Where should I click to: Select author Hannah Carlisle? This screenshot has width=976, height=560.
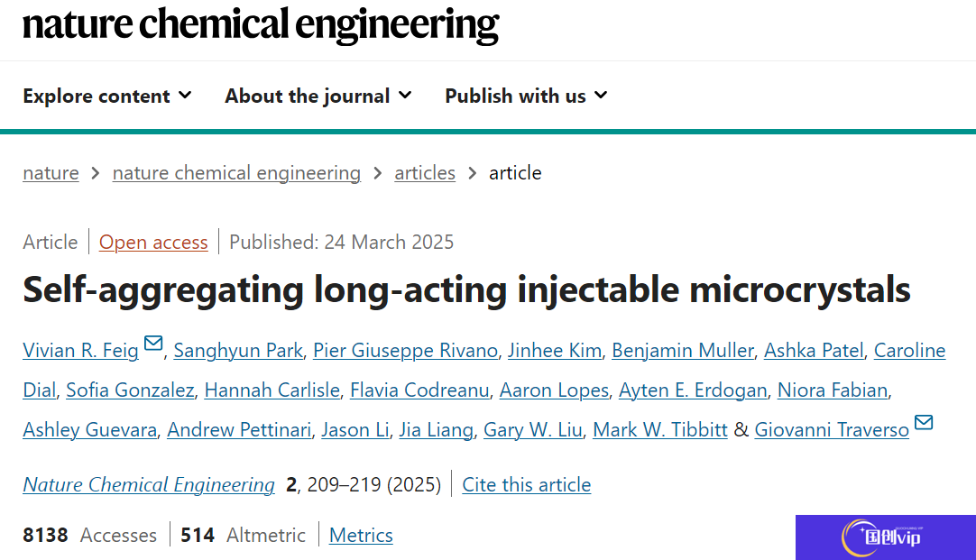[272, 390]
